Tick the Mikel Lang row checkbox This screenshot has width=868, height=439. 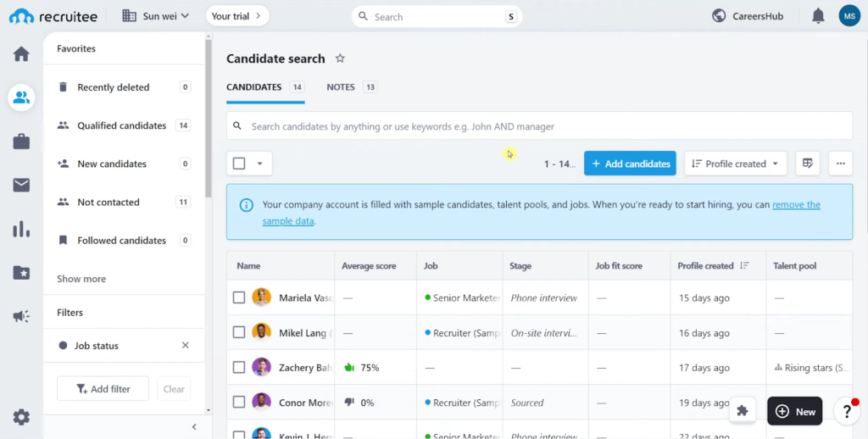point(239,333)
